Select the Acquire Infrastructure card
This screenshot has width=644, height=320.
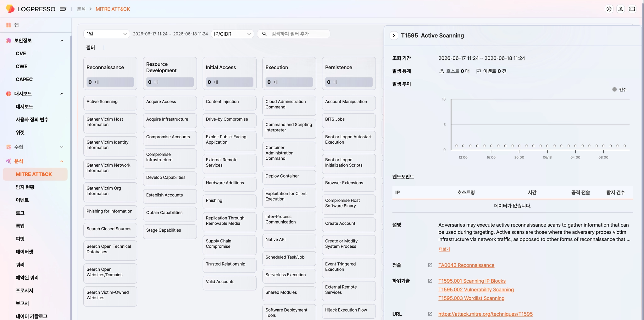pyautogui.click(x=170, y=120)
